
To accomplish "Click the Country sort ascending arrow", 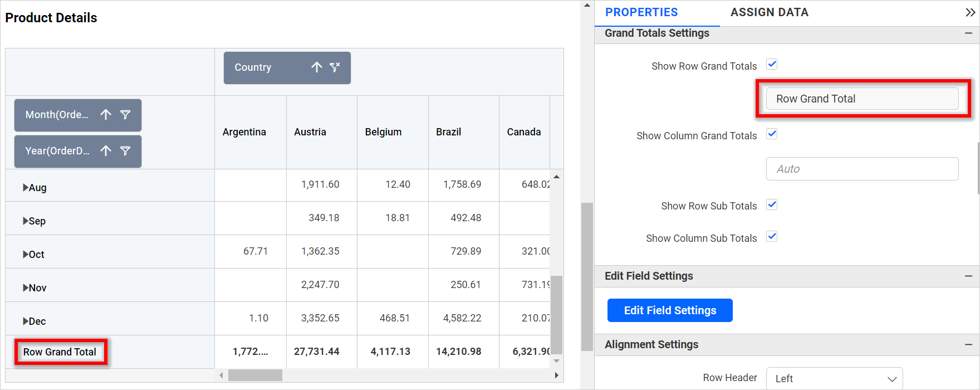I will pos(317,67).
